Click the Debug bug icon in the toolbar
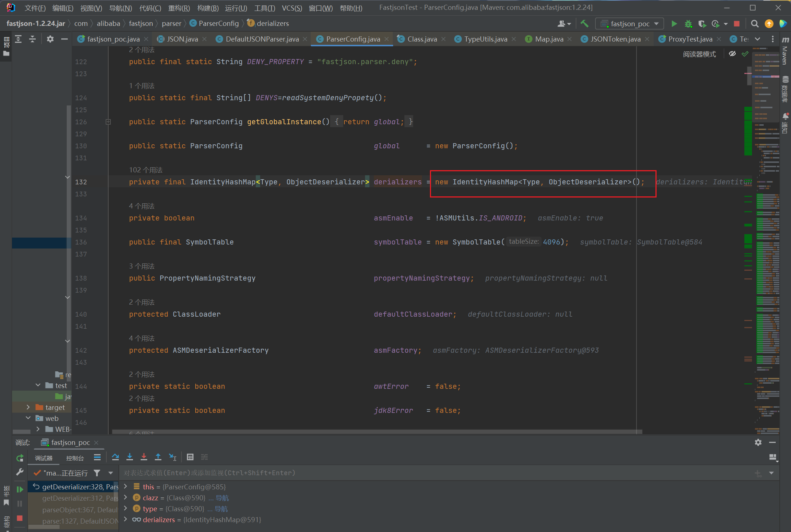The width and height of the screenshot is (791, 532). click(x=688, y=24)
